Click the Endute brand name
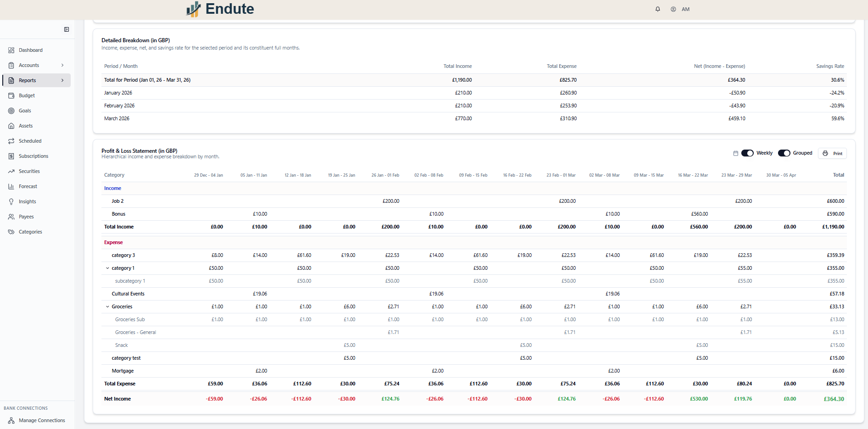The image size is (868, 429). pyautogui.click(x=230, y=9)
